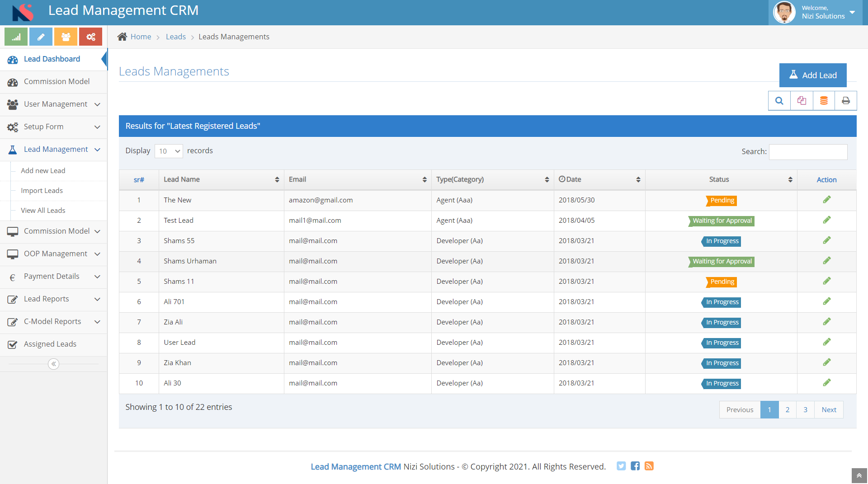Image resolution: width=868 pixels, height=484 pixels.
Task: Open View All Leads submenu item
Action: (x=43, y=211)
